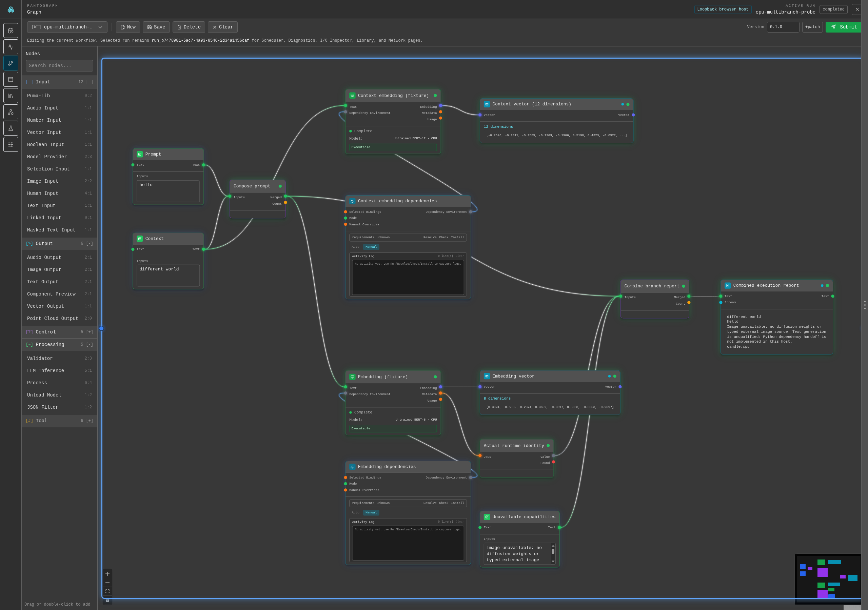The height and width of the screenshot is (610, 868).
Task: Click the New workflow button
Action: [128, 27]
